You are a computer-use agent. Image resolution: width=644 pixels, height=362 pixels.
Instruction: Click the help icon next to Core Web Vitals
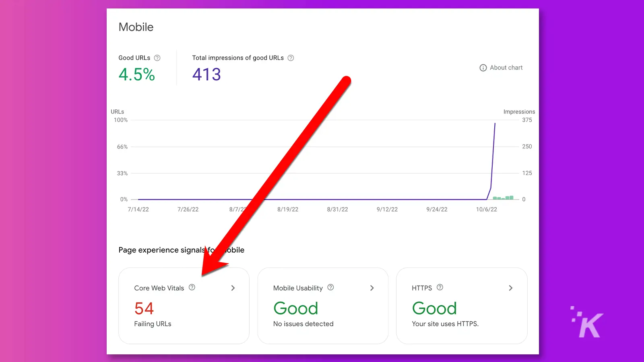(192, 287)
